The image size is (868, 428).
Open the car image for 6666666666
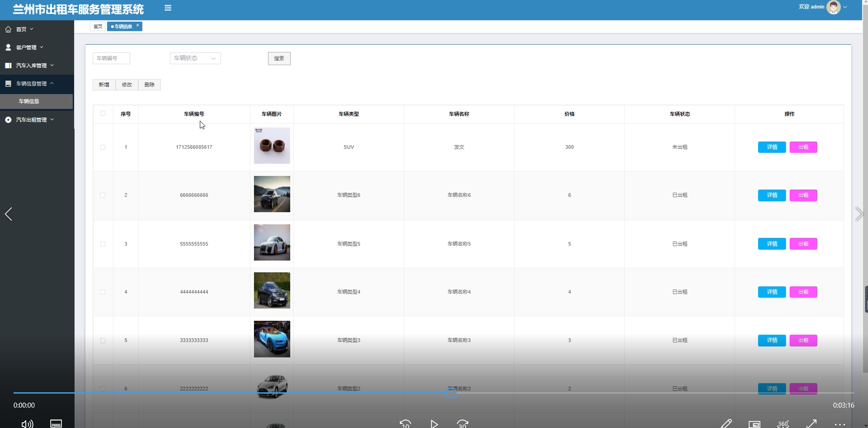click(272, 194)
